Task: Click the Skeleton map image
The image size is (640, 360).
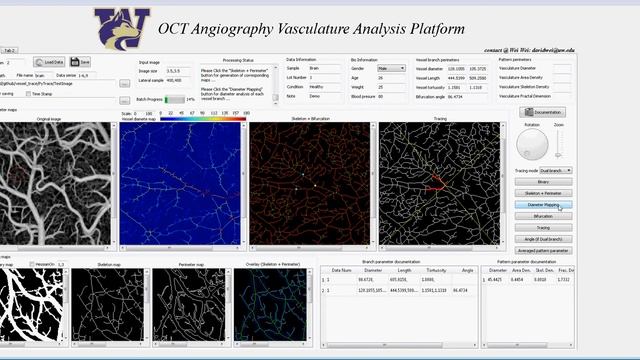Action: click(x=107, y=304)
